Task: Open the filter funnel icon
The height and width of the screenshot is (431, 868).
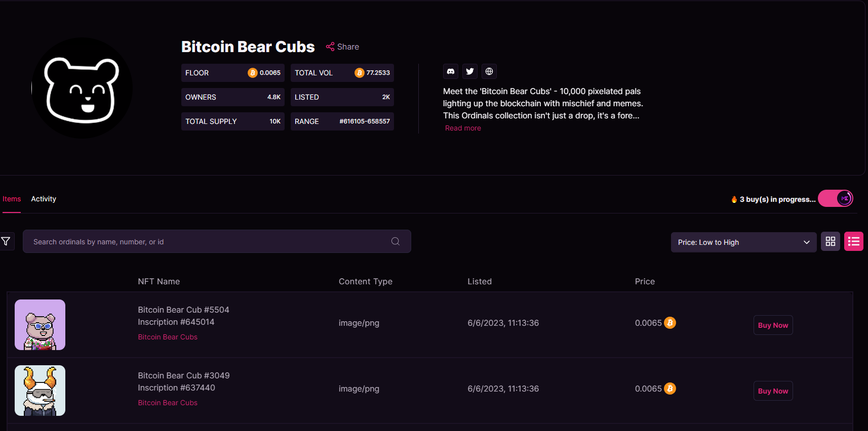Action: [6, 241]
